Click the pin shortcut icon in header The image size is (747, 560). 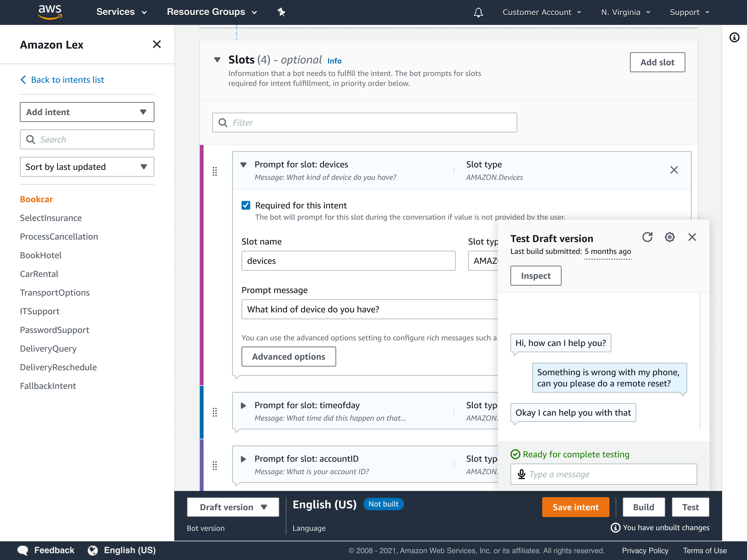coord(281,13)
